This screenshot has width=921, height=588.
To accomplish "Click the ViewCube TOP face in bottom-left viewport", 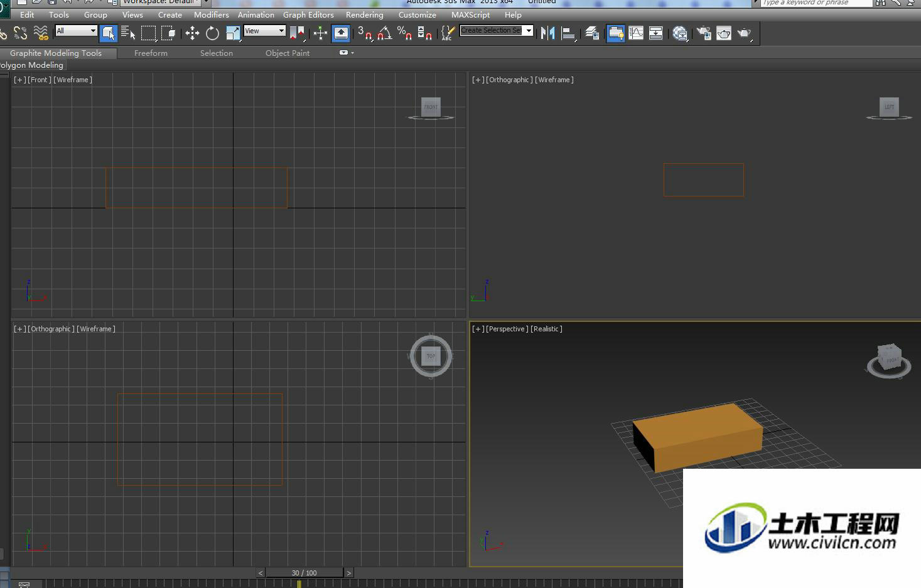I will click(x=431, y=356).
